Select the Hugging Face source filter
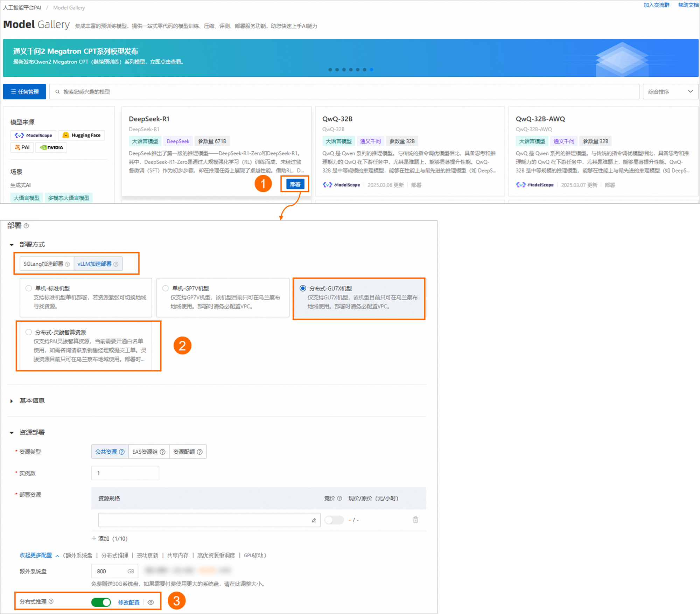Image resolution: width=700 pixels, height=614 pixels. [x=82, y=135]
